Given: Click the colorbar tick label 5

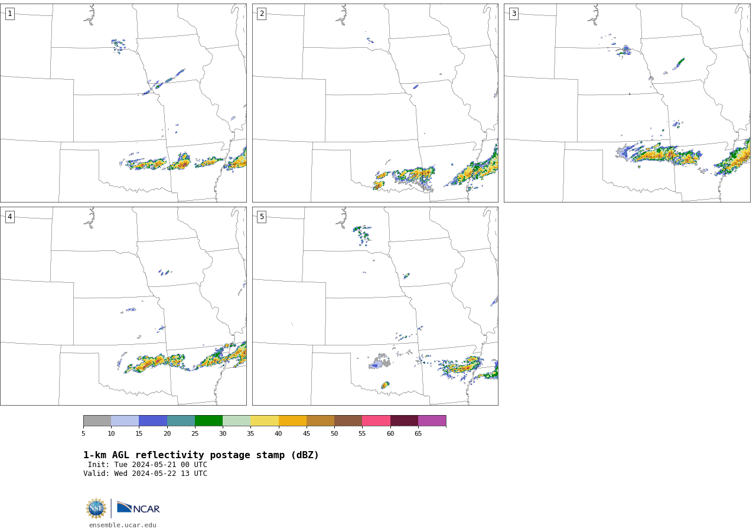Looking at the screenshot, I should tap(83, 433).
